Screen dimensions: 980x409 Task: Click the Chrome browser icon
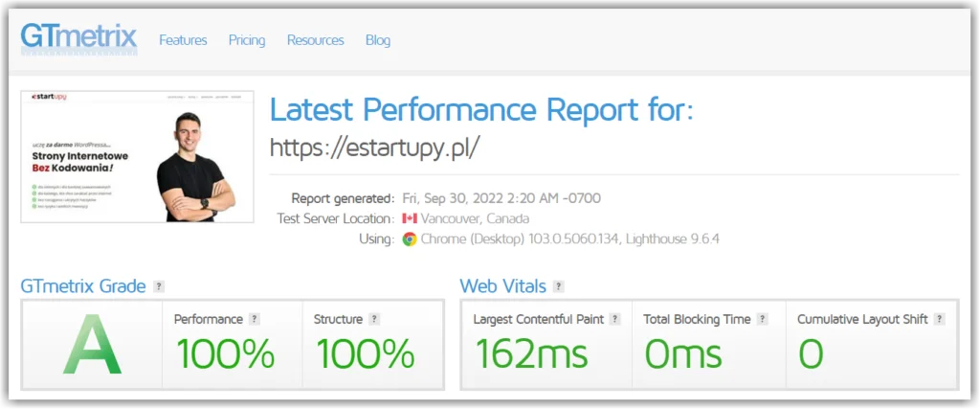410,239
